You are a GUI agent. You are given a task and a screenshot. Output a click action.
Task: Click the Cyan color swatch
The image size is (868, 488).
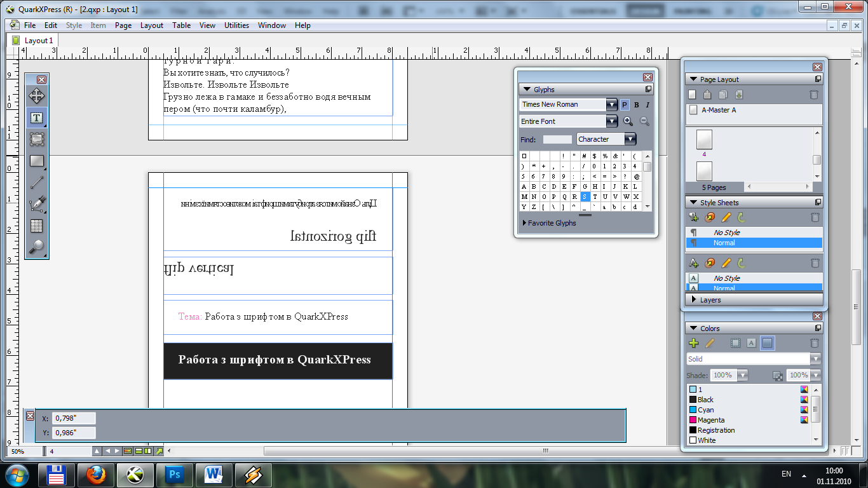[x=693, y=410]
